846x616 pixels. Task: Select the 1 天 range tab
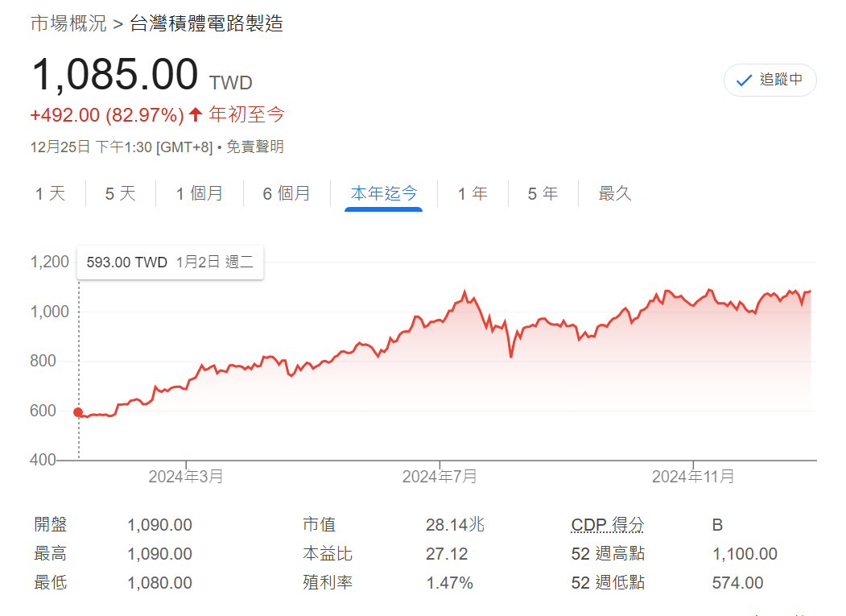[50, 193]
